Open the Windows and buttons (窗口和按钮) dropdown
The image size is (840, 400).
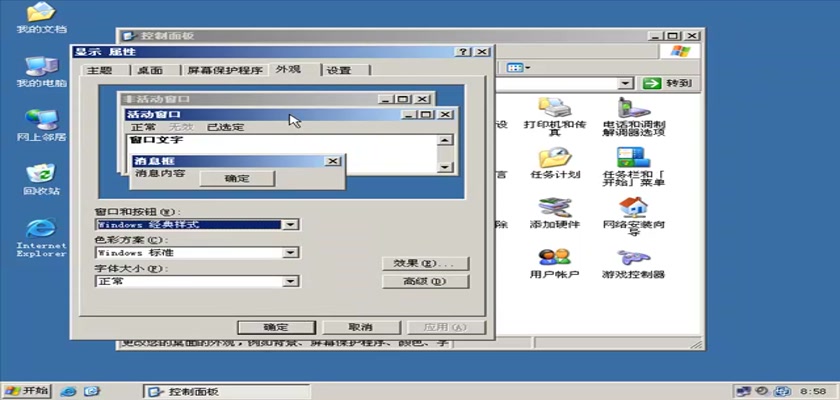[290, 224]
